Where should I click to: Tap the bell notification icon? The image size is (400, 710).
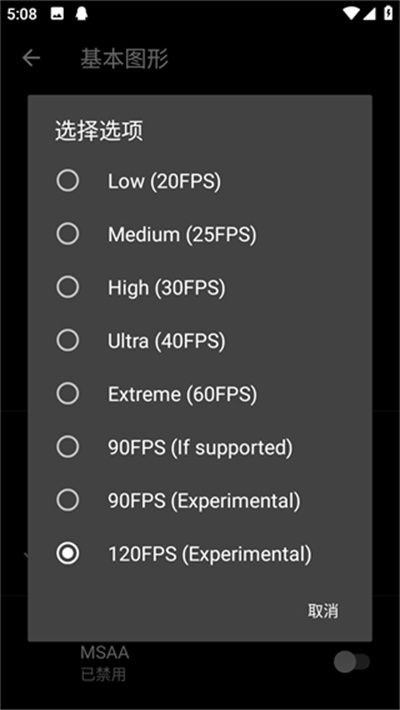82,14
